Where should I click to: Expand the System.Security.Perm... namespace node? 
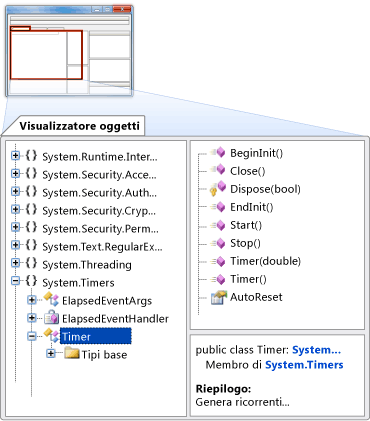(15, 227)
